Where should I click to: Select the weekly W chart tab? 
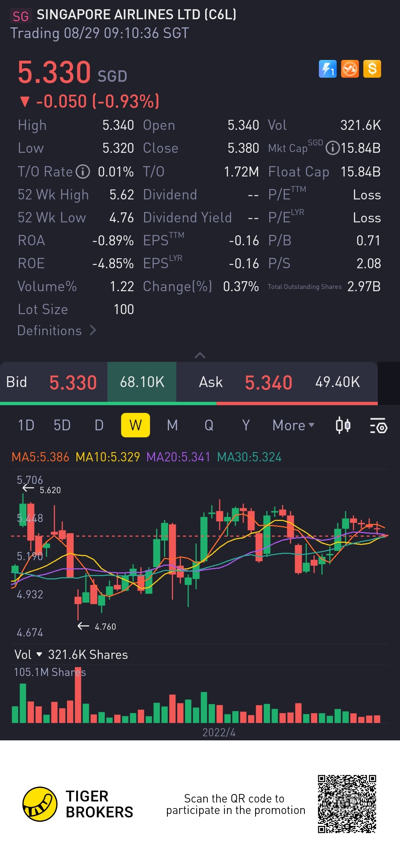[136, 425]
